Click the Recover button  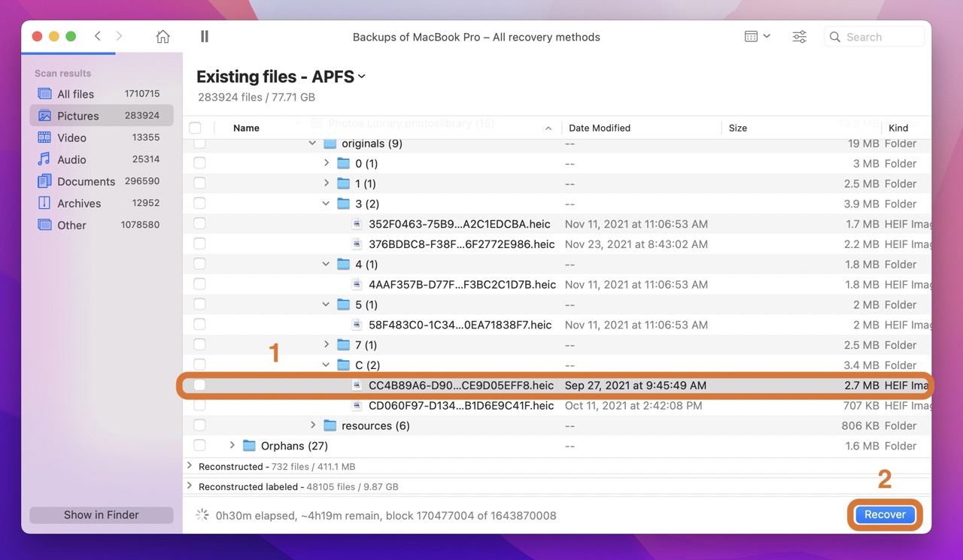click(885, 515)
